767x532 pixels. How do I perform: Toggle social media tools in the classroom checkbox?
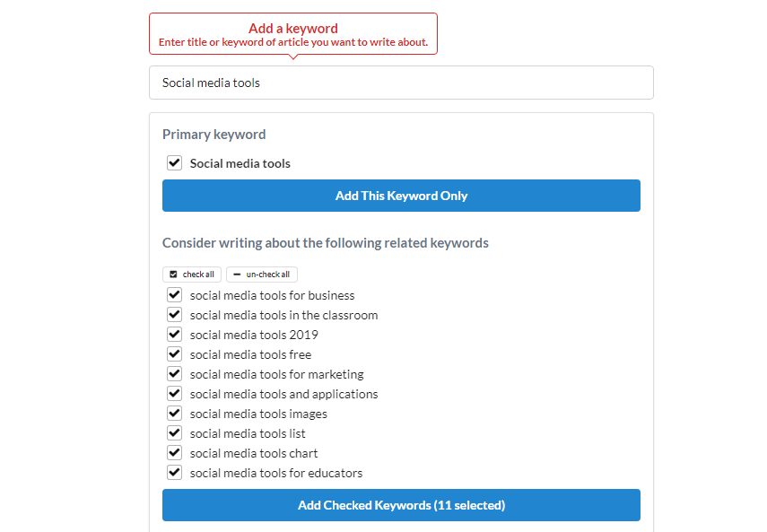(x=174, y=314)
